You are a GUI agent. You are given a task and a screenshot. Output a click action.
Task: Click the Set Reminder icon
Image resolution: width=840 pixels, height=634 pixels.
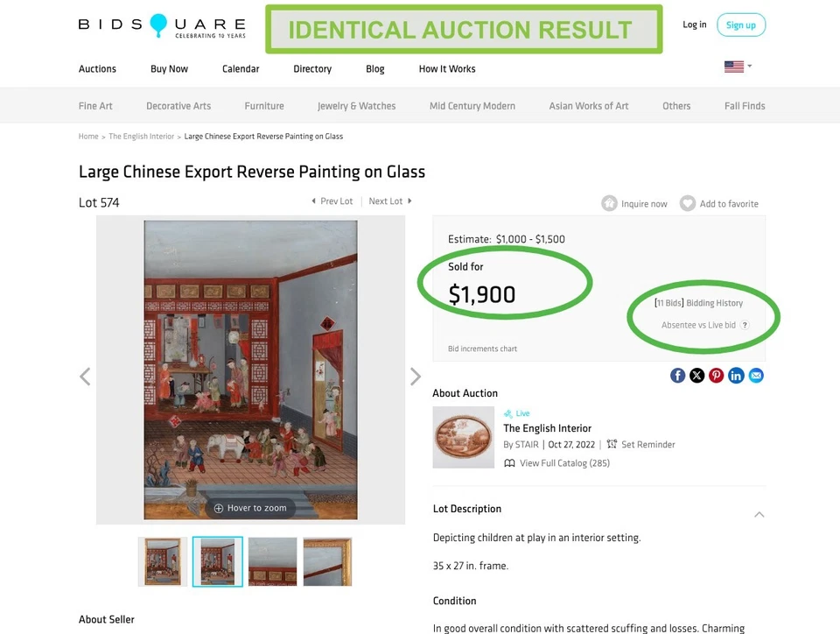[x=612, y=444]
